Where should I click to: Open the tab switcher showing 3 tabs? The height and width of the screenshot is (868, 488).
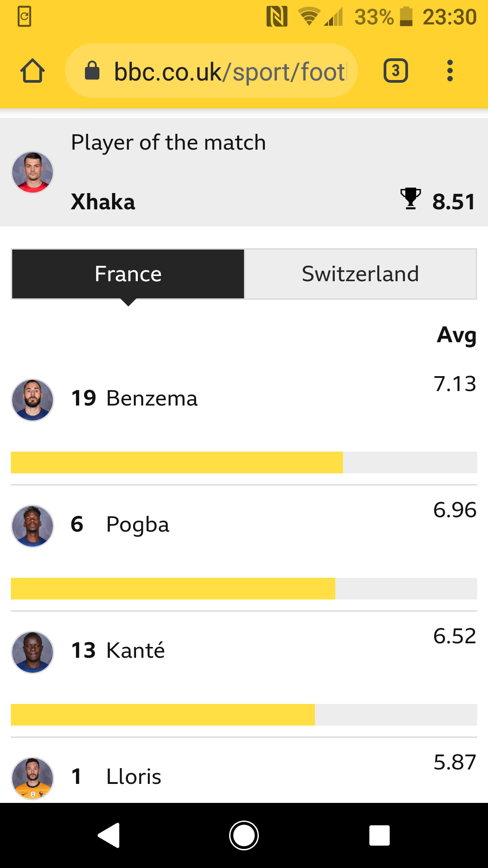point(395,71)
